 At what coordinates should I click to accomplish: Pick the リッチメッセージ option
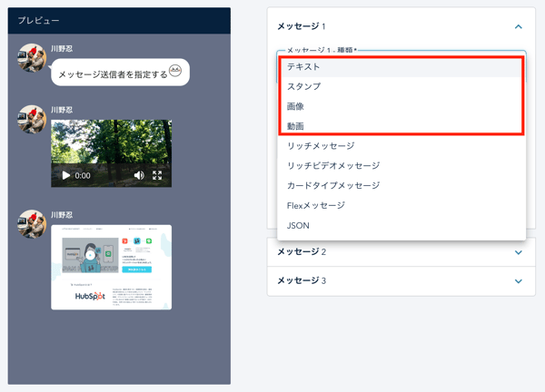[x=321, y=146]
